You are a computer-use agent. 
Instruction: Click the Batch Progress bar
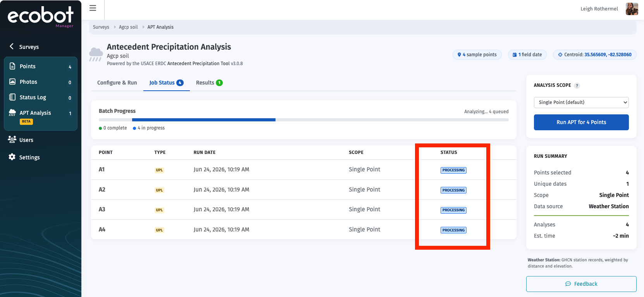point(304,120)
